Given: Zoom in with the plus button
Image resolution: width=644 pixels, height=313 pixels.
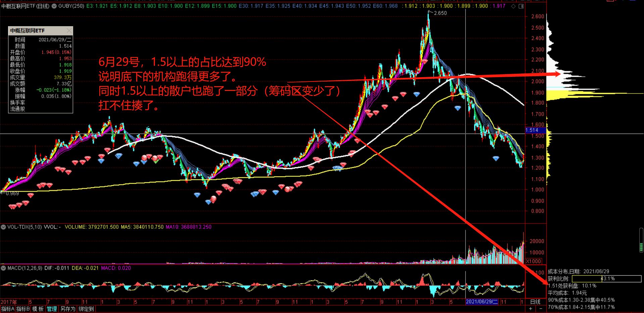Looking at the screenshot, I should pos(531,309).
